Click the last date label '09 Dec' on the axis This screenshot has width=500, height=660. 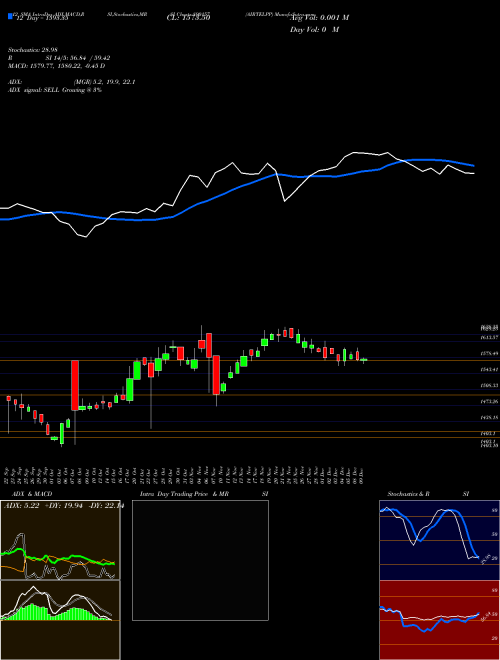tap(362, 474)
